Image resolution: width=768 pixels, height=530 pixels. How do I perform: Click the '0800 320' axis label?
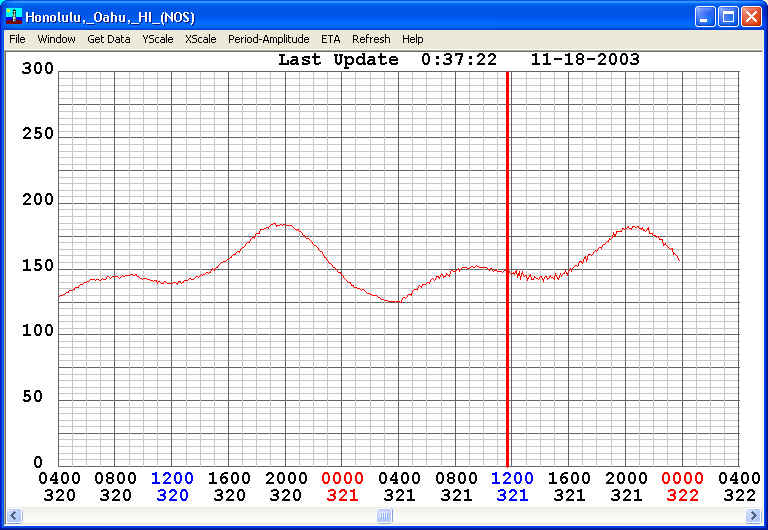pyautogui.click(x=116, y=486)
